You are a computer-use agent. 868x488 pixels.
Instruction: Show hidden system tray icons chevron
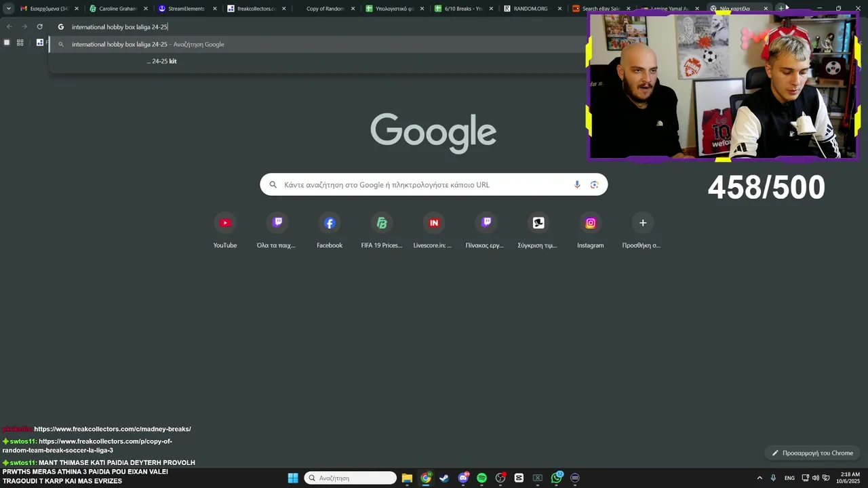[x=759, y=478]
